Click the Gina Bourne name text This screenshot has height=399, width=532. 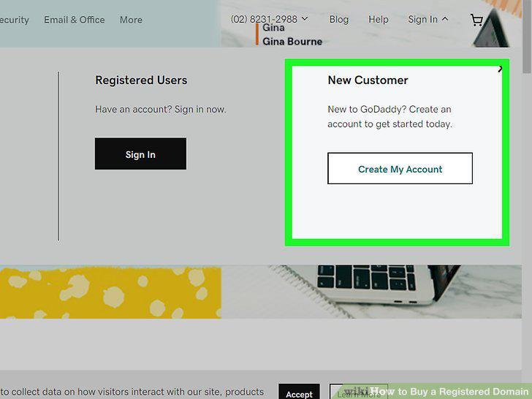click(292, 42)
